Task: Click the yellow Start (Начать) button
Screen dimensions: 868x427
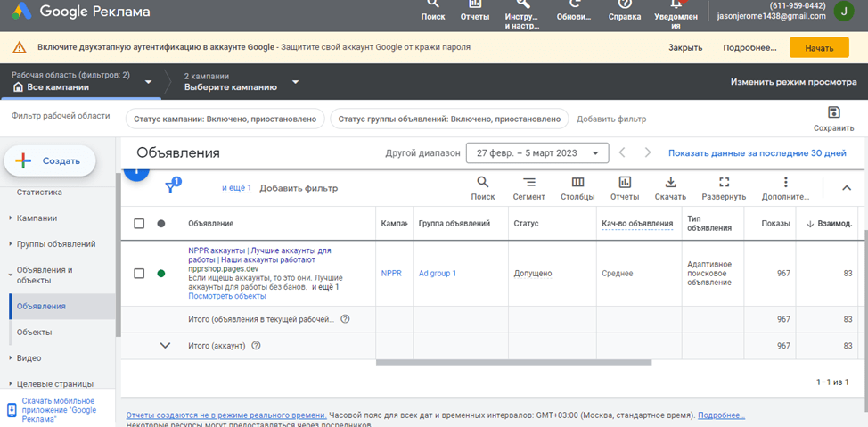Action: click(819, 48)
